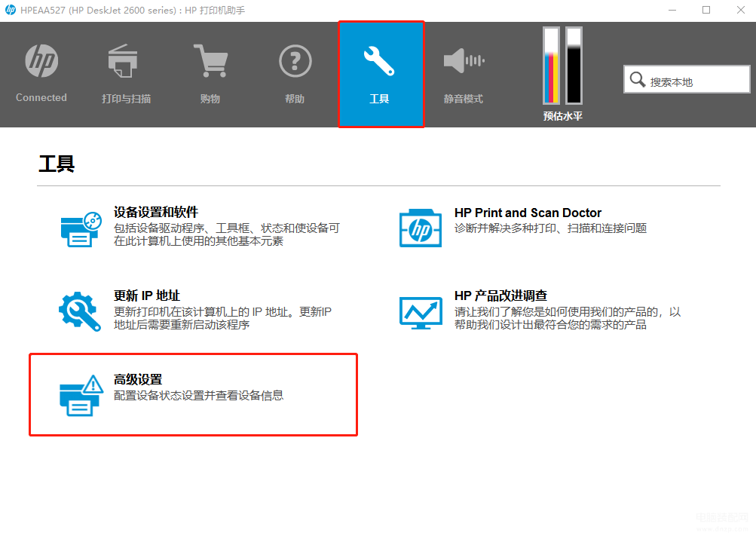
Task: Open the 设备设置和软件 printer-disc icon
Action: click(x=81, y=229)
